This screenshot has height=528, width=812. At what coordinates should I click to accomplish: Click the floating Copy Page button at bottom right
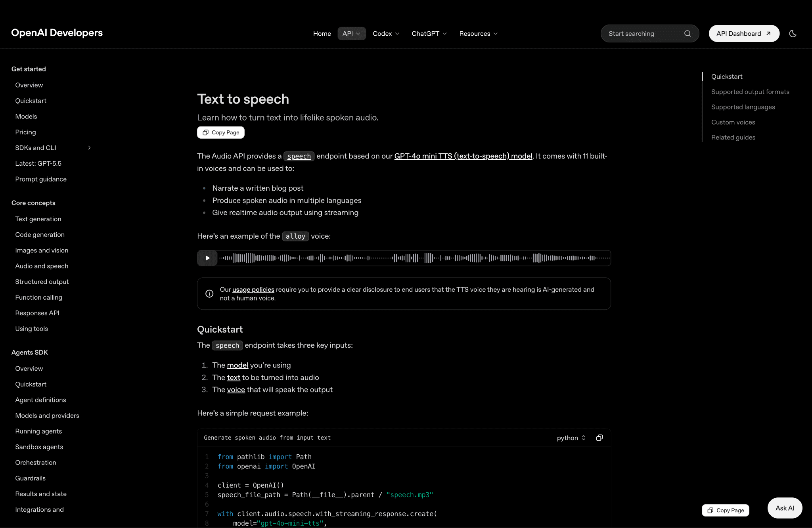click(x=725, y=510)
